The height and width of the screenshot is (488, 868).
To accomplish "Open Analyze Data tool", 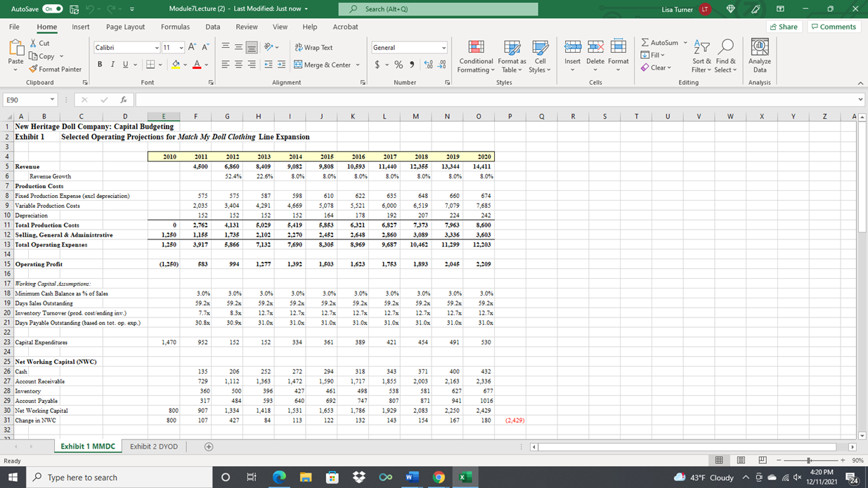I will (x=760, y=55).
